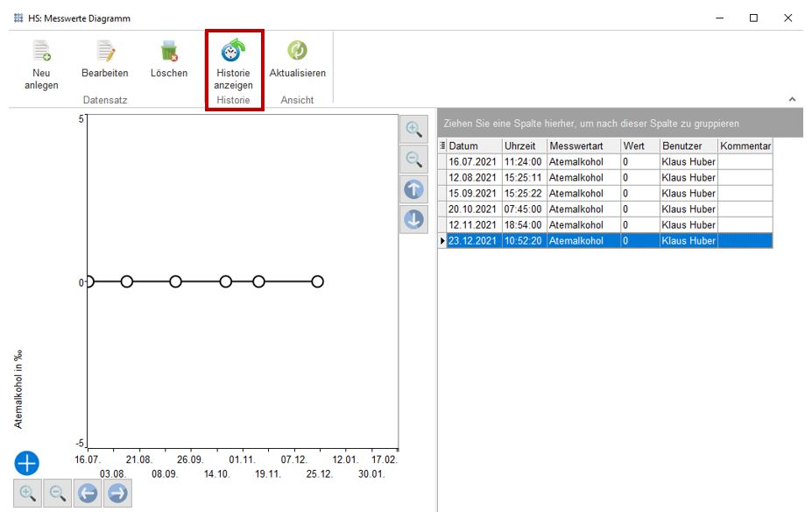Zoom out vertically with right-side magnifier minus
Screen dimensions: 812x519
click(413, 160)
